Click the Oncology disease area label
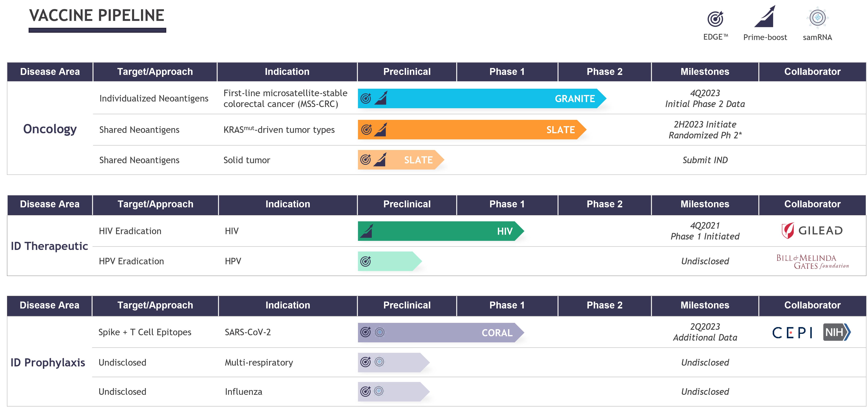Image resolution: width=868 pixels, height=407 pixels. pyautogui.click(x=50, y=129)
